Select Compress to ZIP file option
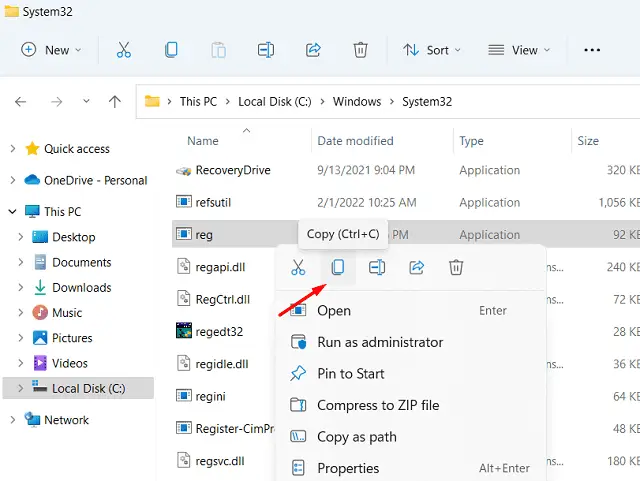The width and height of the screenshot is (640, 481). 377,405
